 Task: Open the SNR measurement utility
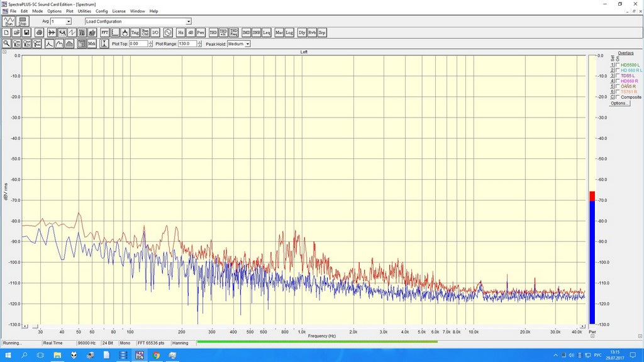pos(257,33)
